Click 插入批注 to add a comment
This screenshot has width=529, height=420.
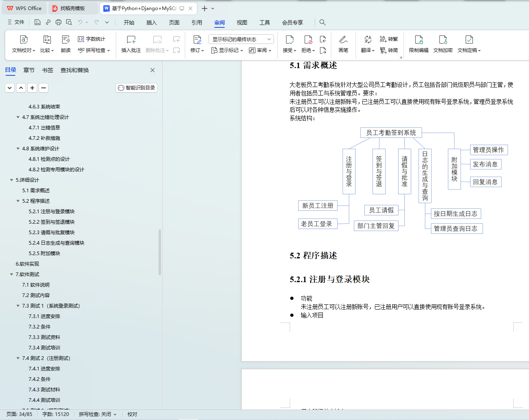[131, 44]
